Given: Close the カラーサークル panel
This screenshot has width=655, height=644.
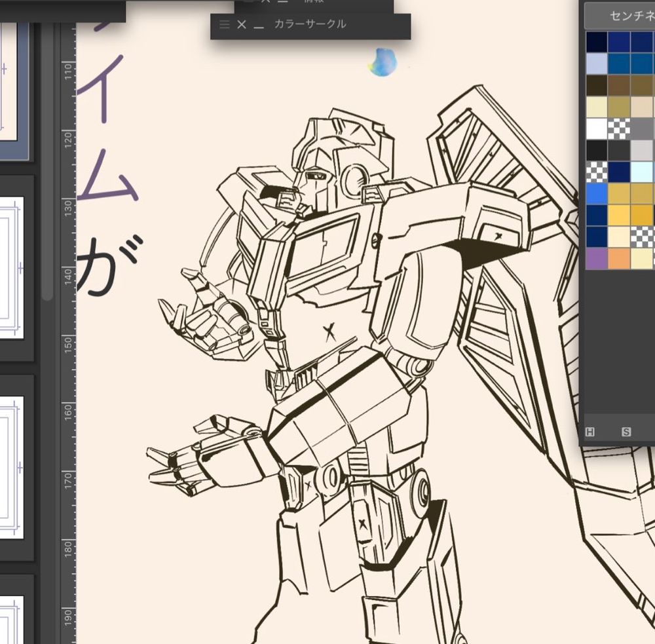Looking at the screenshot, I should click(x=242, y=24).
